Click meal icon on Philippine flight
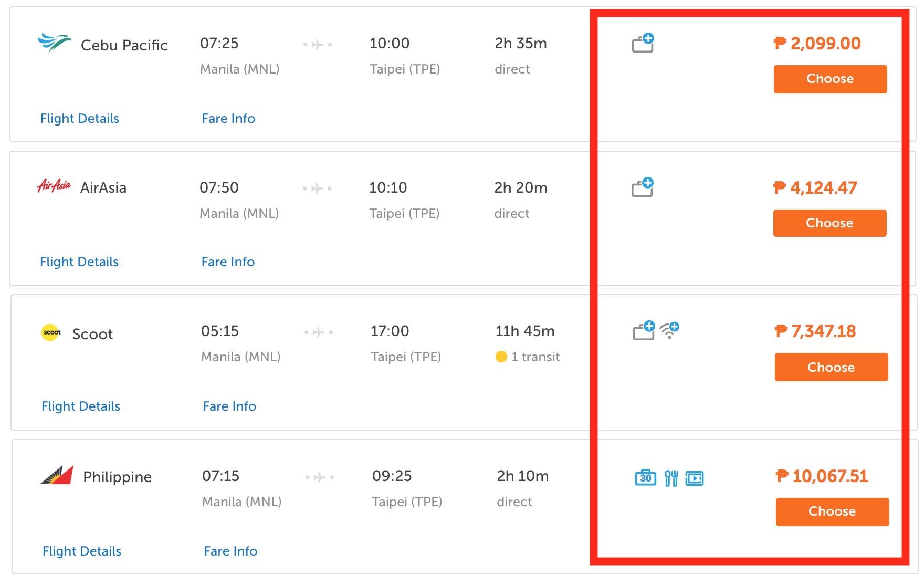The image size is (924, 585). click(x=671, y=478)
